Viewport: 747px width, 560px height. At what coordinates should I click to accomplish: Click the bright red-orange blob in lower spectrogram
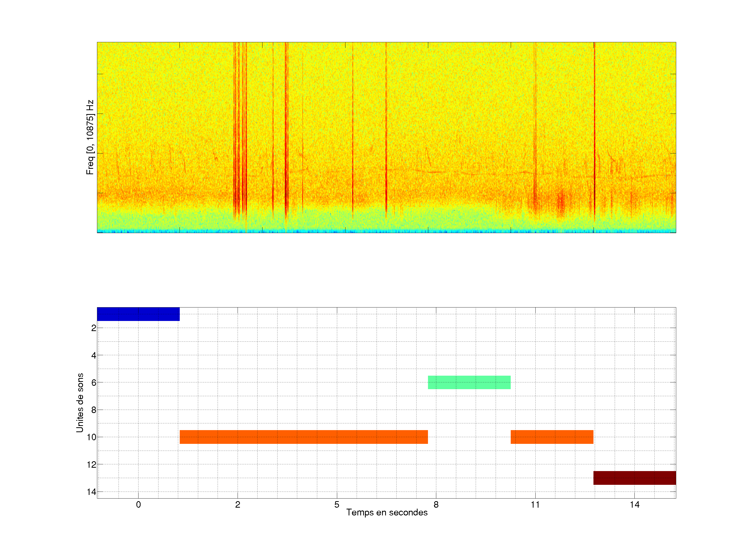(561, 202)
